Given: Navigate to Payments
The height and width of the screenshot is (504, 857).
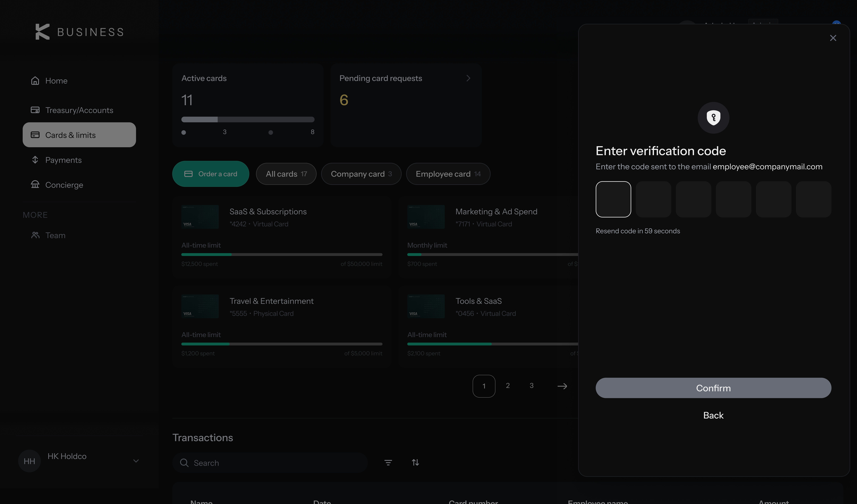Looking at the screenshot, I should pyautogui.click(x=79, y=160).
